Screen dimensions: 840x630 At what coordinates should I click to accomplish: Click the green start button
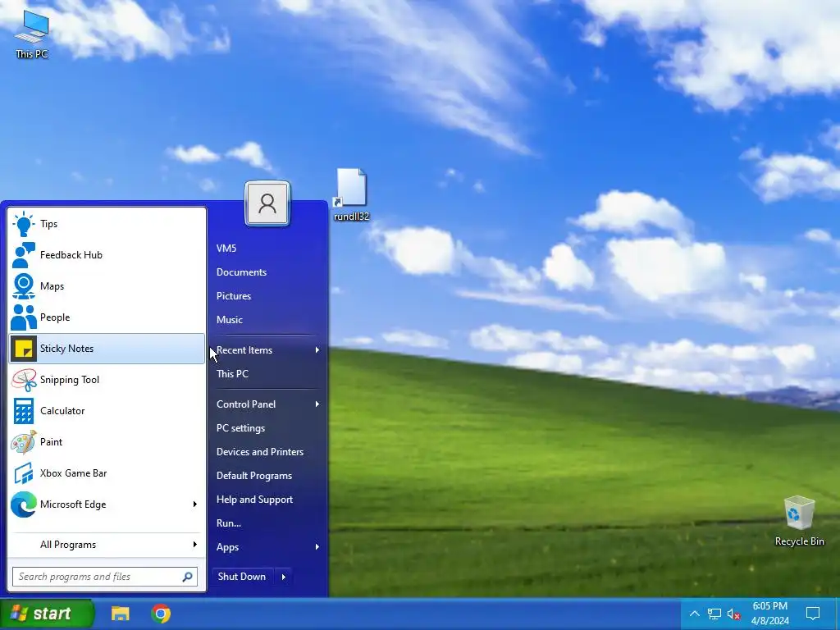47,614
